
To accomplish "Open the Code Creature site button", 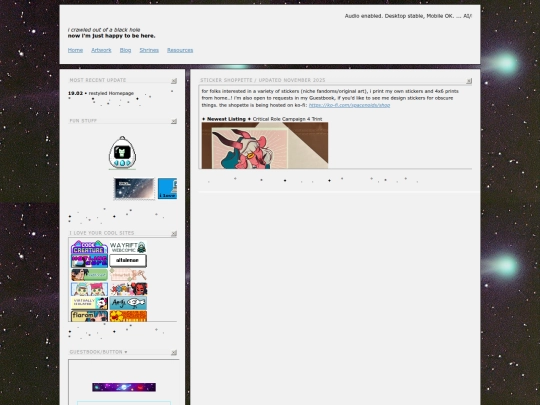I will point(89,247).
